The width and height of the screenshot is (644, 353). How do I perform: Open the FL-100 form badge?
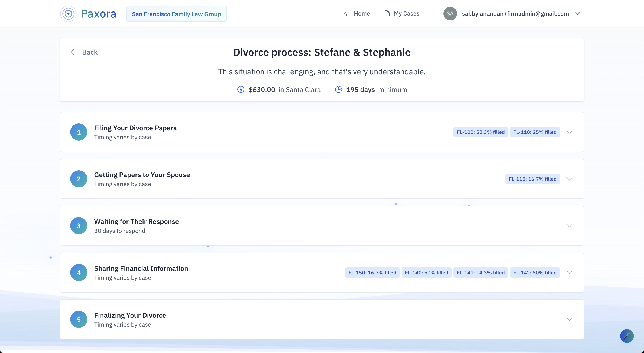point(480,132)
